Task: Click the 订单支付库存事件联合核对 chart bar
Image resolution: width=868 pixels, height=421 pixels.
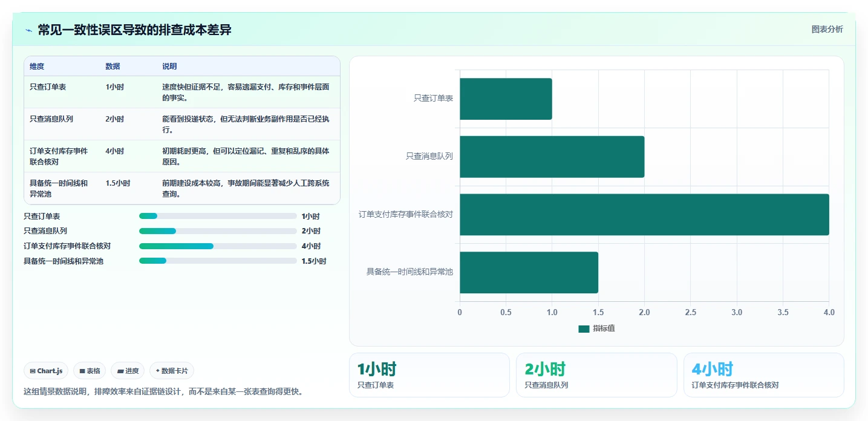Action: [x=644, y=215]
